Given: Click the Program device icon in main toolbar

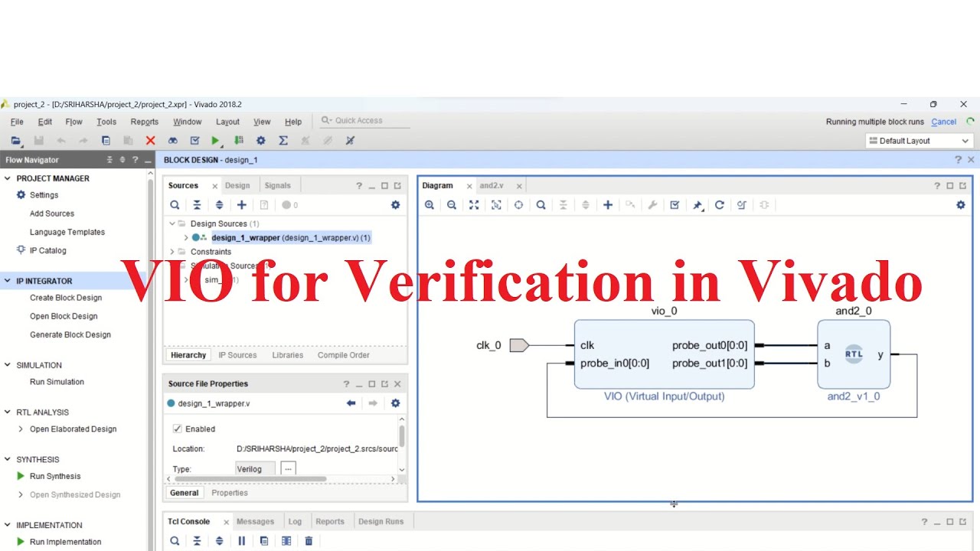Looking at the screenshot, I should tap(239, 141).
